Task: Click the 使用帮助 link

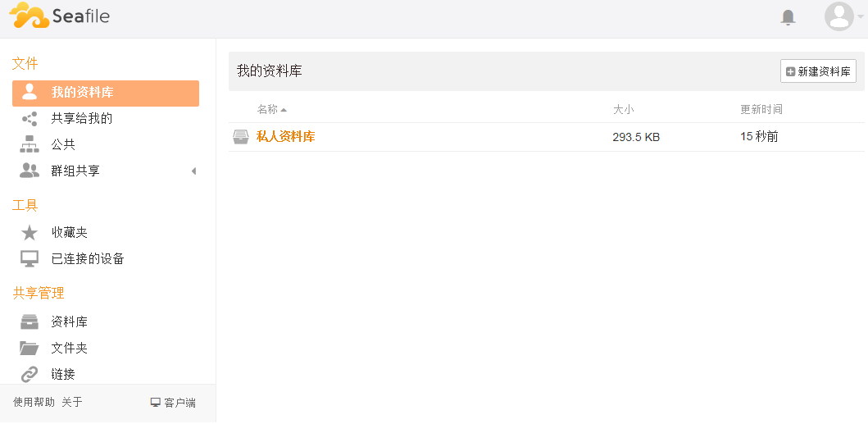Action: [x=34, y=403]
